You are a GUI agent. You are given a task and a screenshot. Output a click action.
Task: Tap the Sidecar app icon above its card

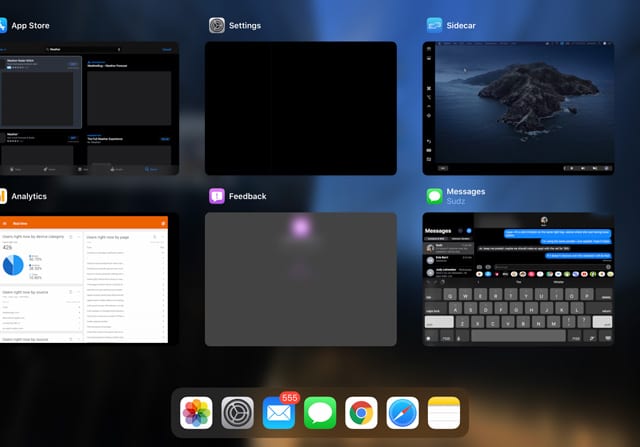click(x=434, y=25)
